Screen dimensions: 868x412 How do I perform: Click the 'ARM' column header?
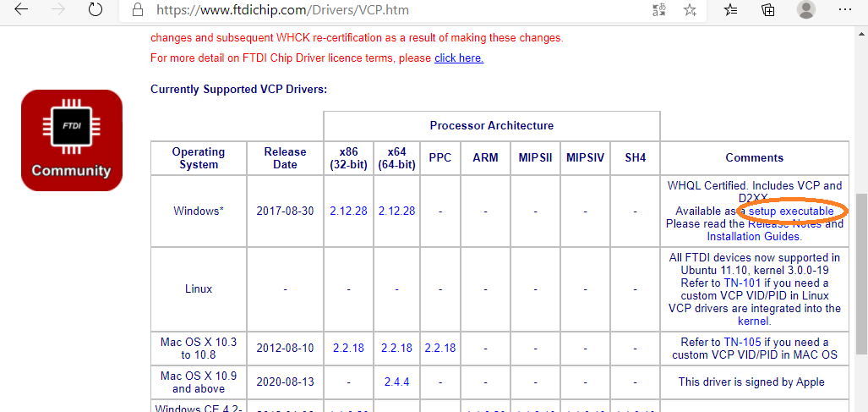coord(485,158)
